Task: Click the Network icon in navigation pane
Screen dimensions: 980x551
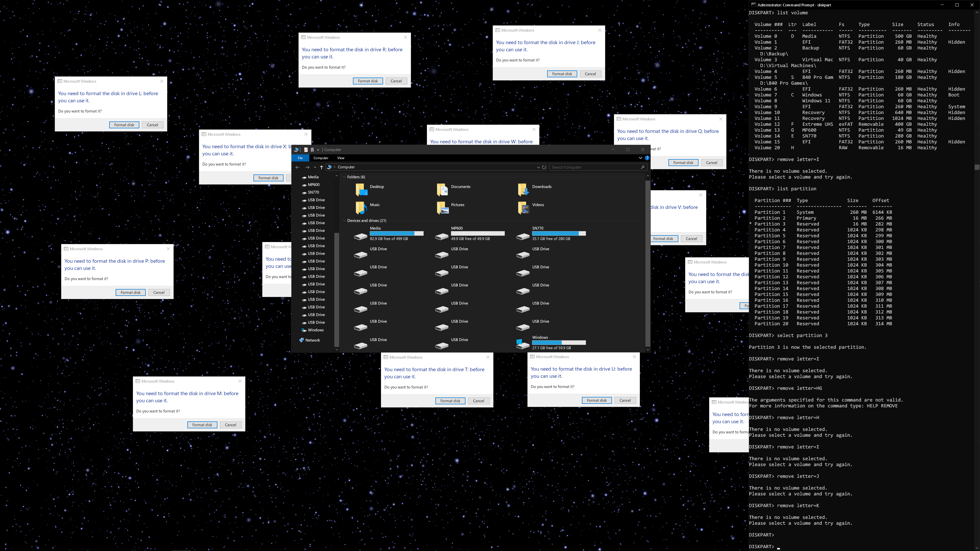Action: pos(302,340)
